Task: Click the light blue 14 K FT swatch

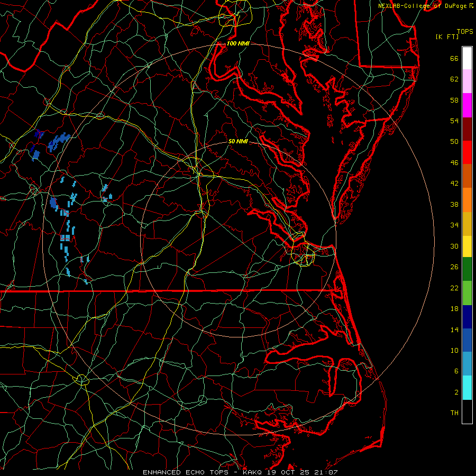Action: pyautogui.click(x=467, y=364)
